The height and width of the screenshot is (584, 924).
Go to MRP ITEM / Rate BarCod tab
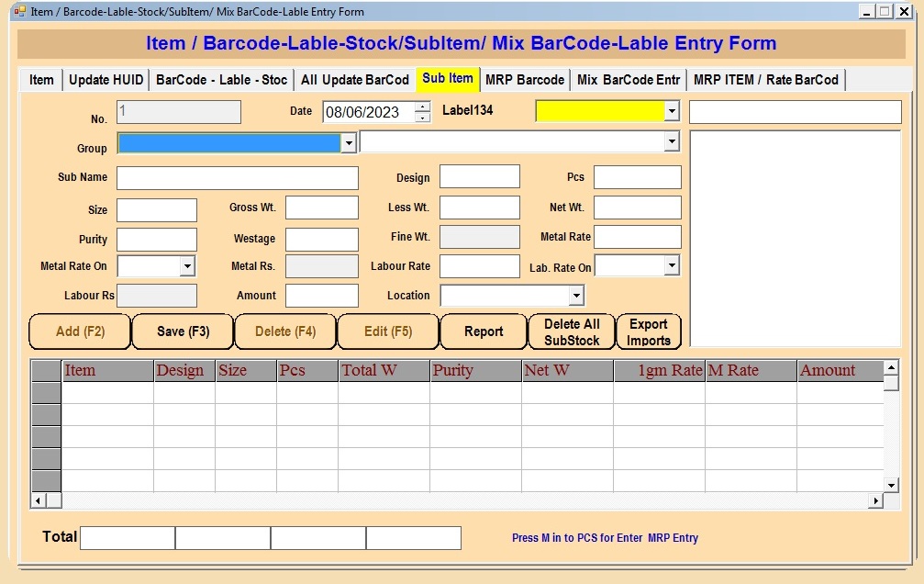pyautogui.click(x=765, y=80)
